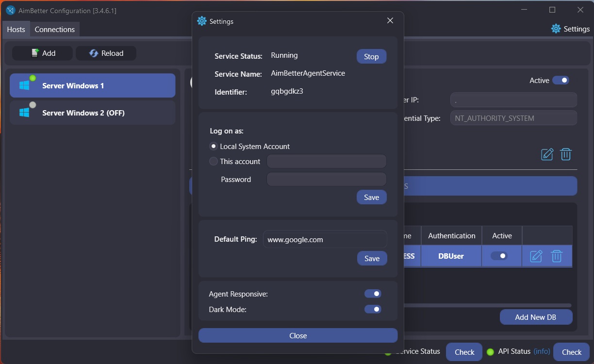The height and width of the screenshot is (364, 594).
Task: Click the Windows logo icon of Server Windows 1
Action: tap(24, 85)
